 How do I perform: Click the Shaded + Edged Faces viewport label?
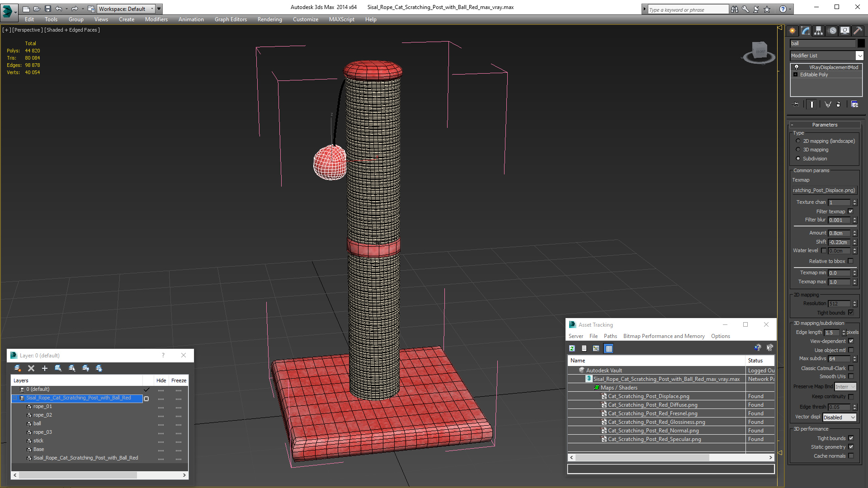coord(72,30)
